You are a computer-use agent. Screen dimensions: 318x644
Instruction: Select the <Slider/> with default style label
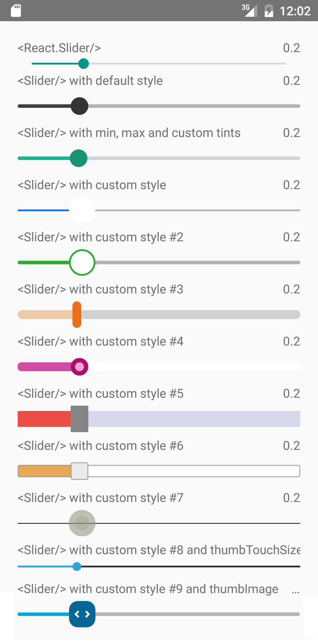pos(90,80)
